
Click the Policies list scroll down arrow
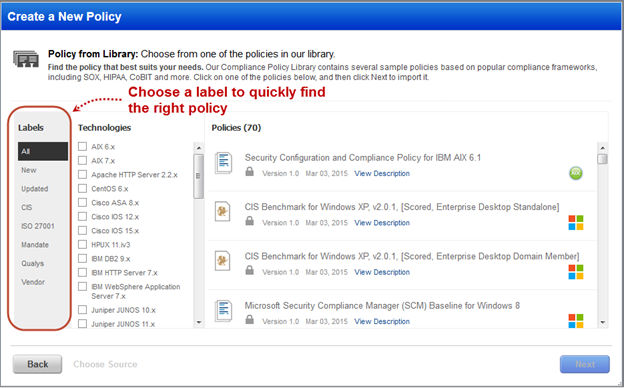point(603,322)
